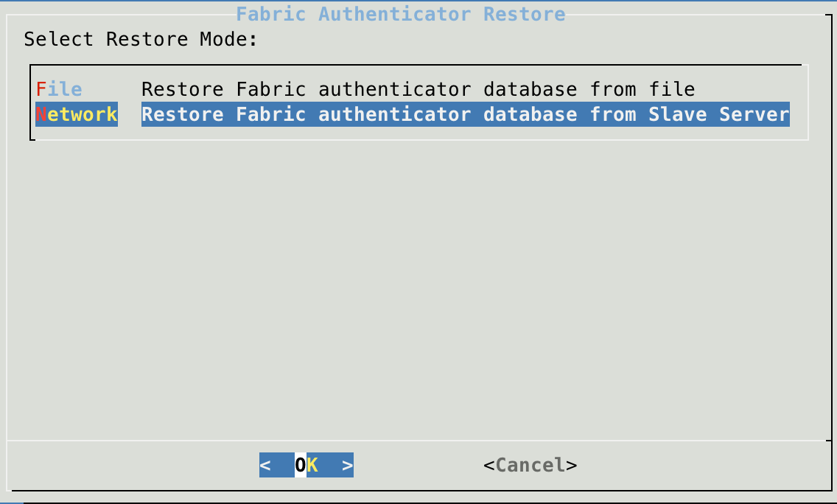
Task: Click the Select Restore Mode prompt label
Action: [139, 39]
